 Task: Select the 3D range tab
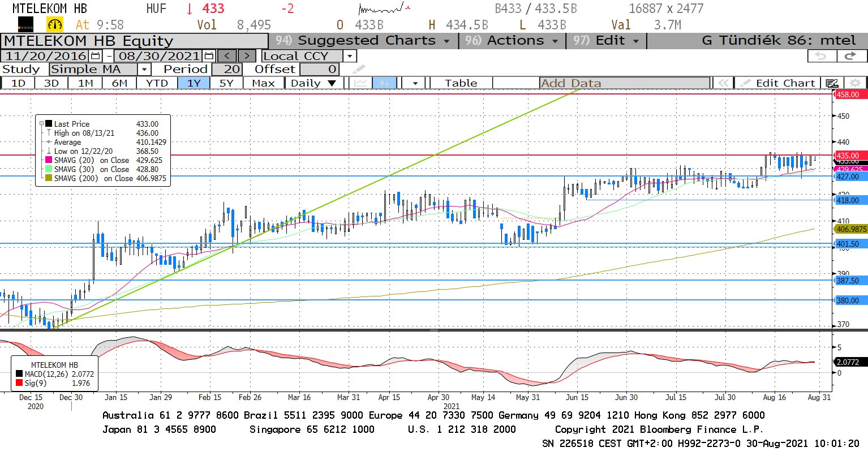click(51, 83)
